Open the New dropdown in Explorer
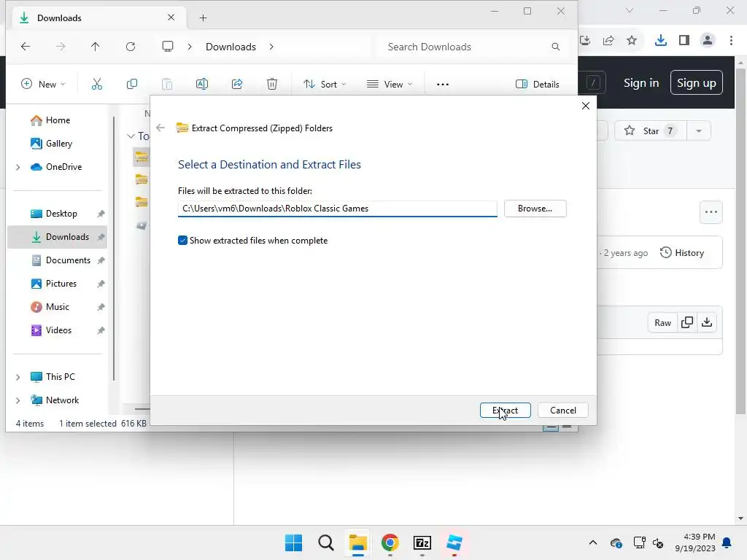Image resolution: width=747 pixels, height=560 pixels. (x=43, y=85)
